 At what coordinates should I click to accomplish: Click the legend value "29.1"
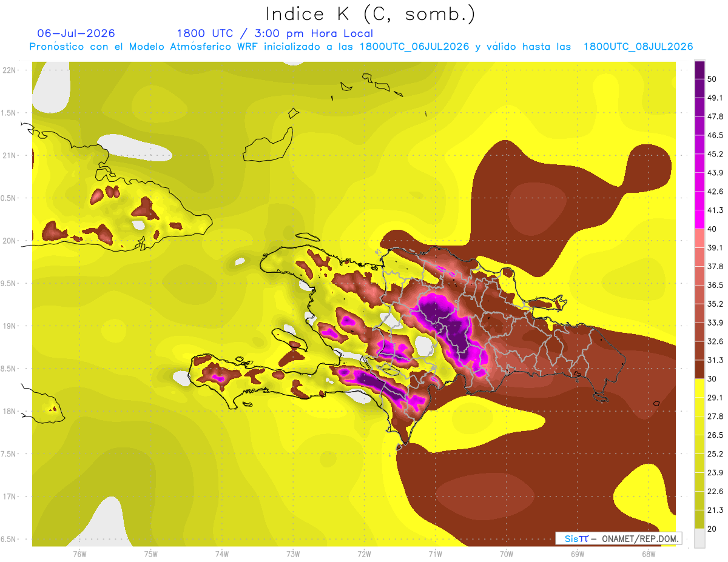coord(715,398)
